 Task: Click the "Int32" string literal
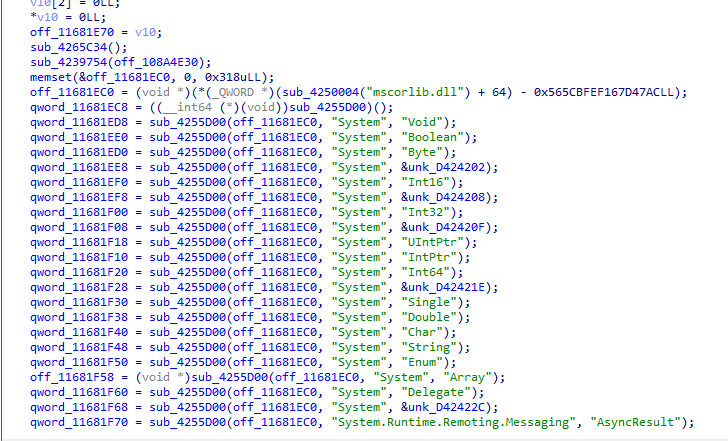pyautogui.click(x=425, y=212)
